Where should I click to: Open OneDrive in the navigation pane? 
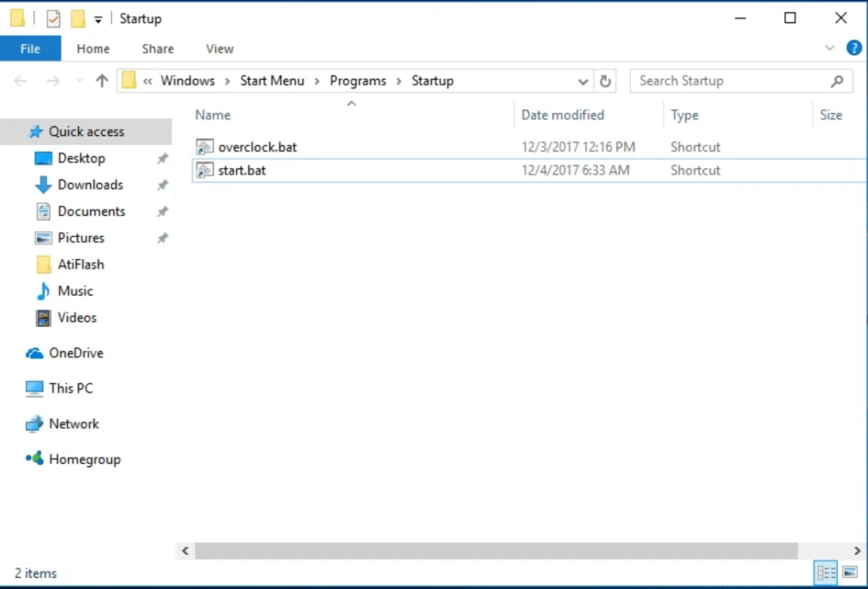(76, 353)
